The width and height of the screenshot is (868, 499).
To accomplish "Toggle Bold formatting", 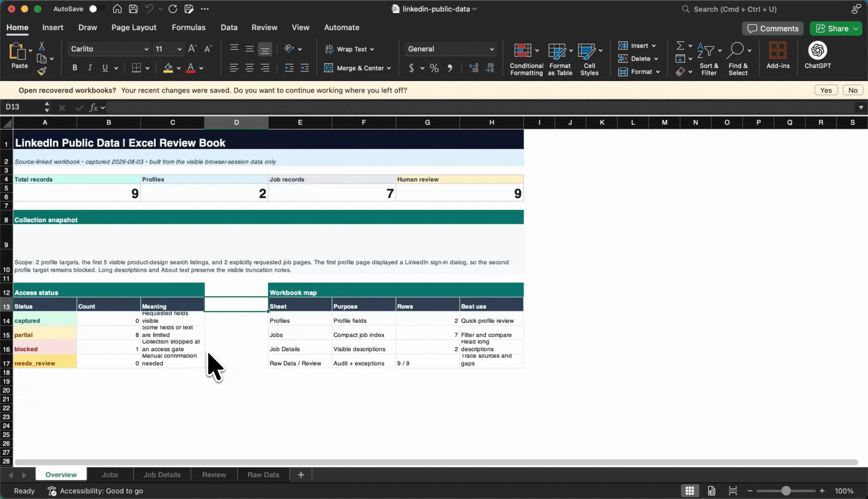I will [x=75, y=68].
